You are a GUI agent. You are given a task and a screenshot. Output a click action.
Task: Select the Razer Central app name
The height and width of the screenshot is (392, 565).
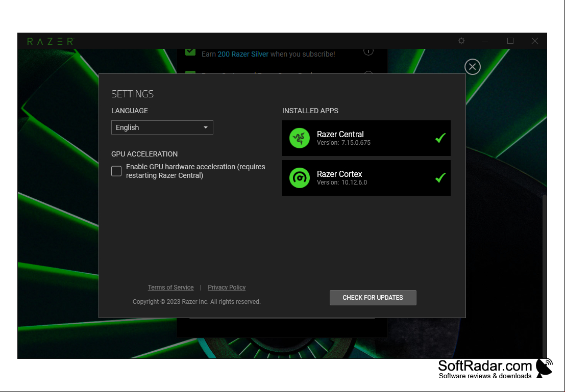tap(340, 134)
